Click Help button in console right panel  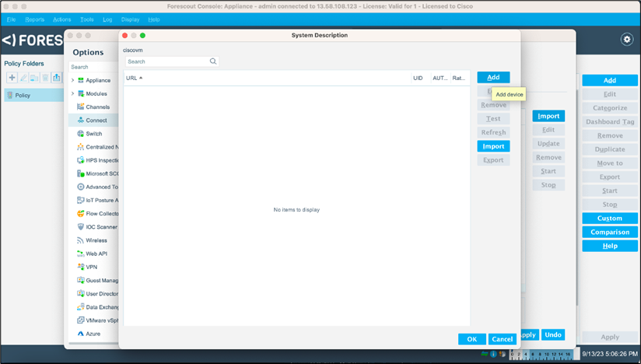pyautogui.click(x=610, y=246)
